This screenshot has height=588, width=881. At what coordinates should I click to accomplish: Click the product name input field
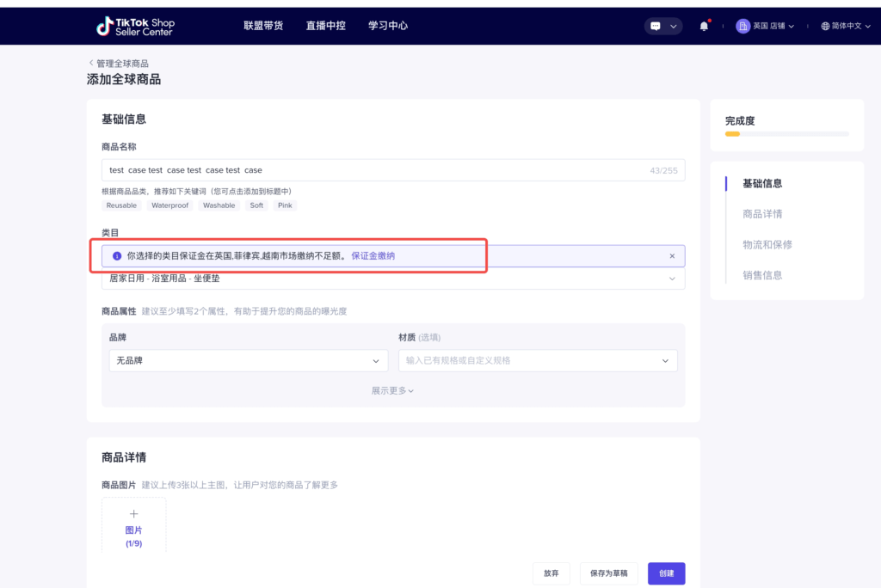coord(392,169)
